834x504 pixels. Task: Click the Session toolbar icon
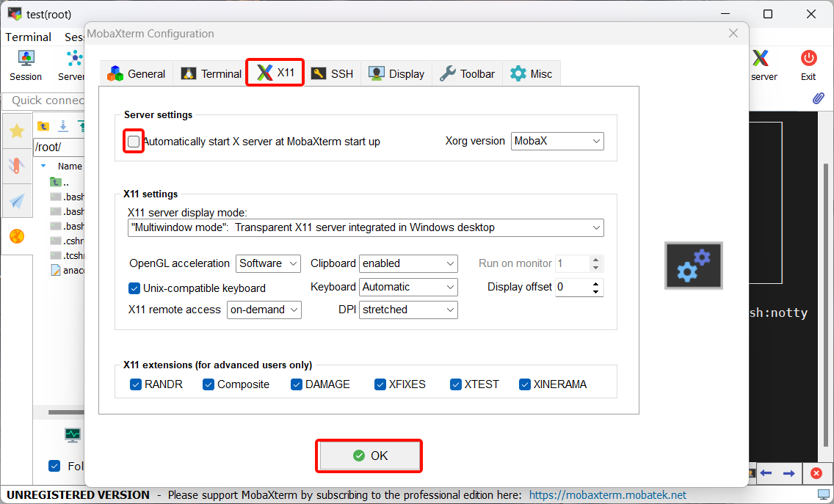tap(26, 66)
